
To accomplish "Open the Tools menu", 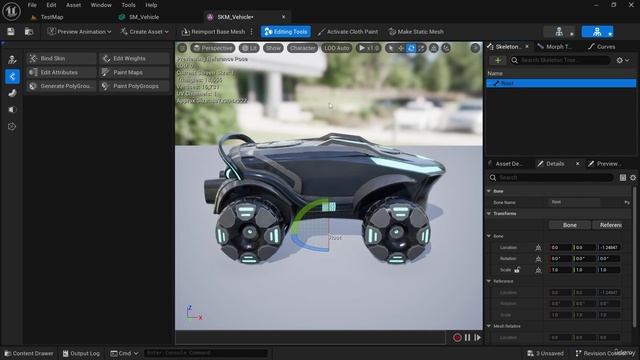I will [x=129, y=5].
